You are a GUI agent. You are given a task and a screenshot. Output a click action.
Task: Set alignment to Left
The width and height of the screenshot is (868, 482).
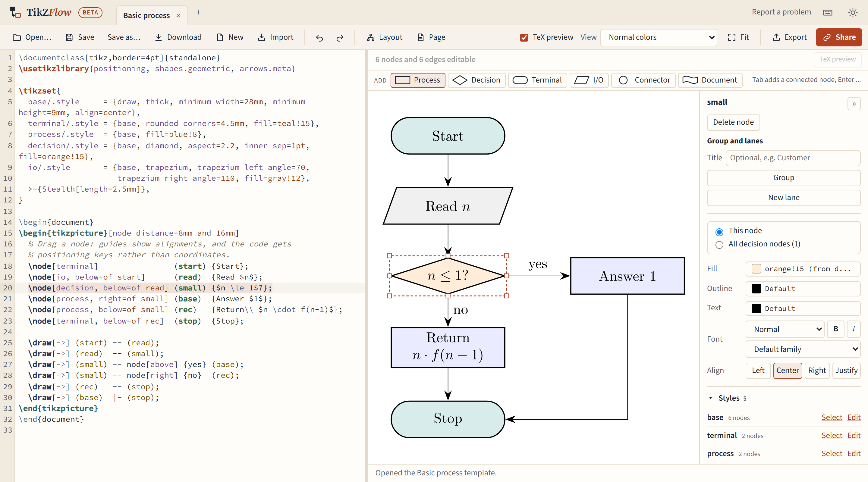[758, 371]
